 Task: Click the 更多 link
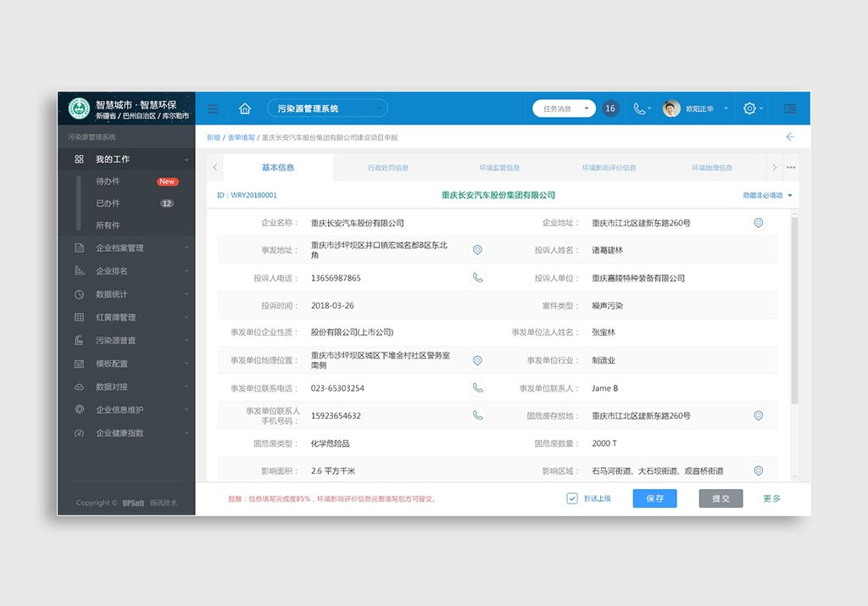(771, 498)
